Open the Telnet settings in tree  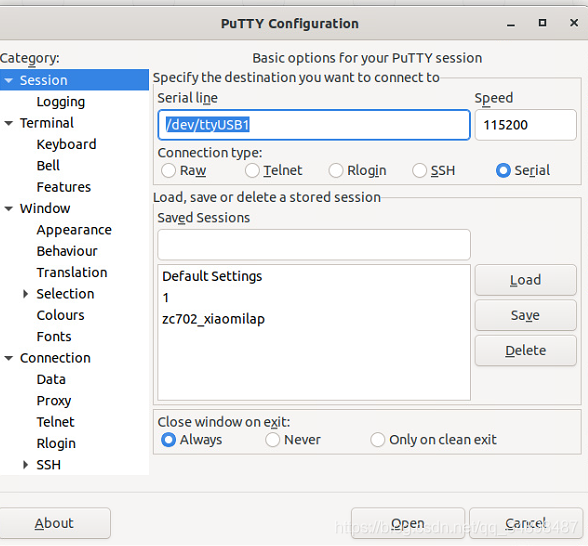click(56, 422)
